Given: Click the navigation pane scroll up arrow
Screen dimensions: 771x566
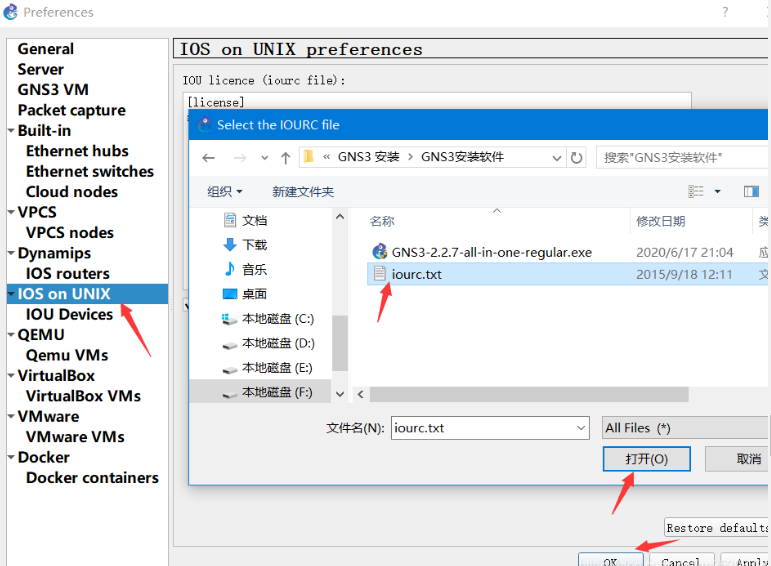Looking at the screenshot, I should [x=340, y=217].
